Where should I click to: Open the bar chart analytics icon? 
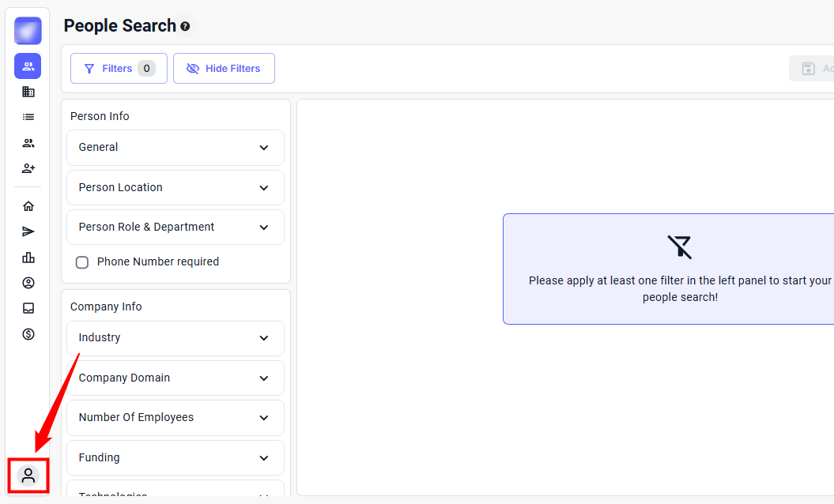(28, 258)
